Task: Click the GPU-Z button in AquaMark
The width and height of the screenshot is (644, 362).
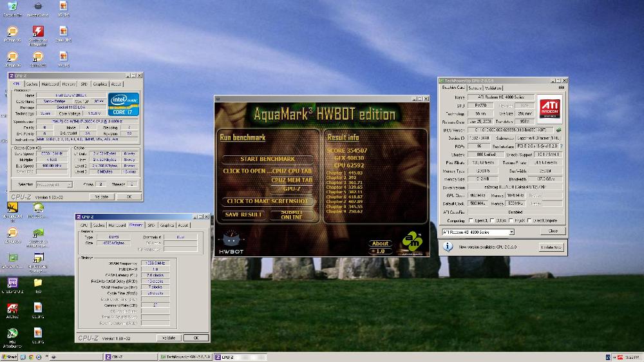Action: [292, 189]
